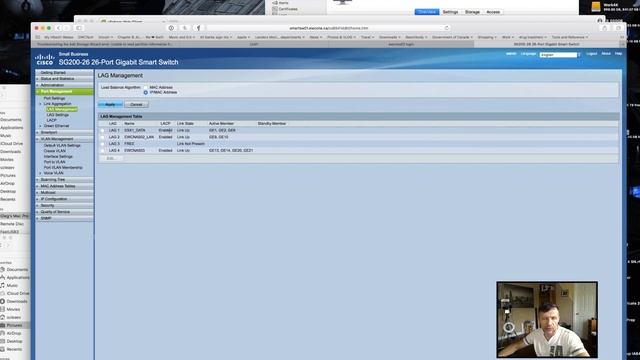The width and height of the screenshot is (640, 360).
Task: Click the Music icon in the lower Finder sidebar
Action: pyautogui.click(x=2, y=285)
